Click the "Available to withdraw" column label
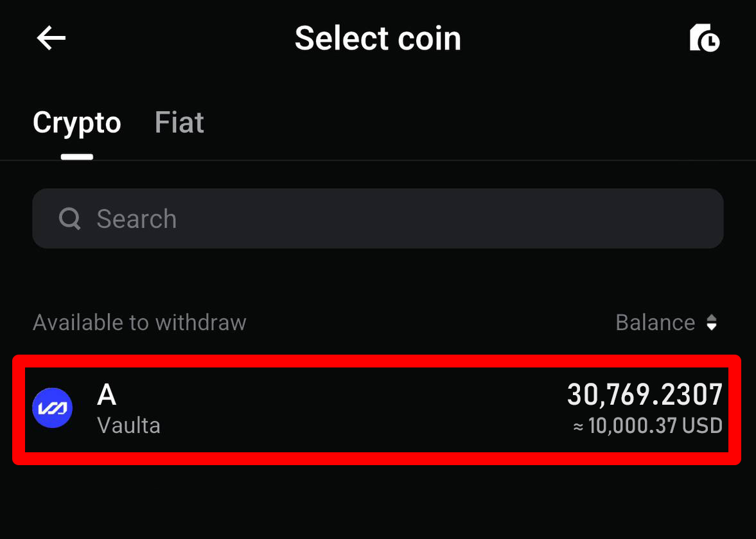 [x=139, y=323]
